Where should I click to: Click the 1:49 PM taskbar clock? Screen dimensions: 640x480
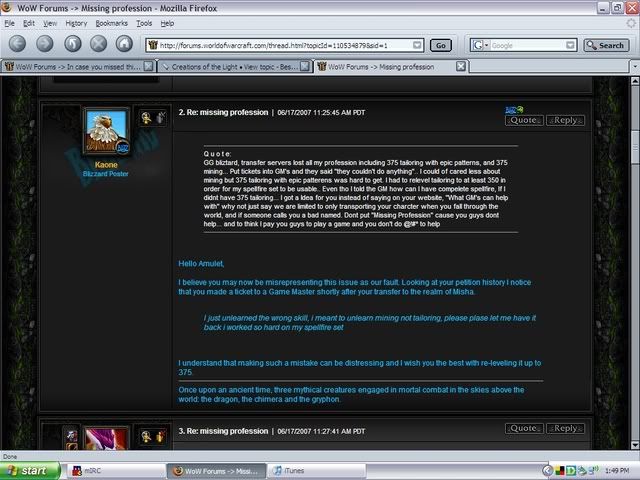pos(617,471)
